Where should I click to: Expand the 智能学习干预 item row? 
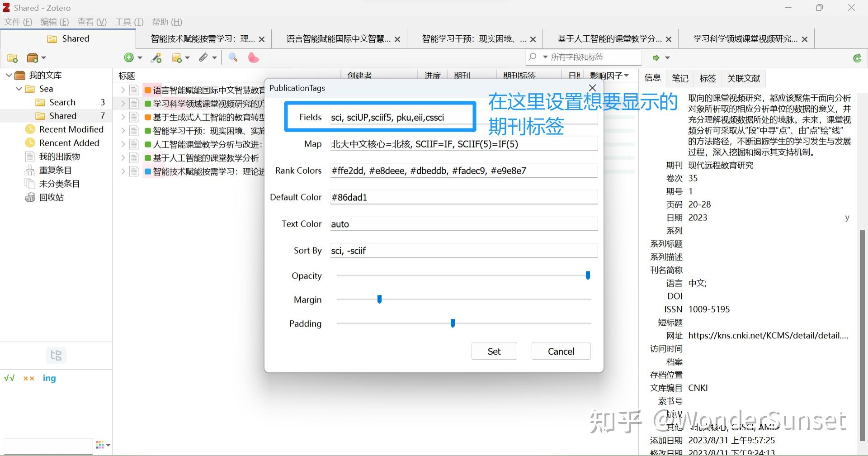123,131
